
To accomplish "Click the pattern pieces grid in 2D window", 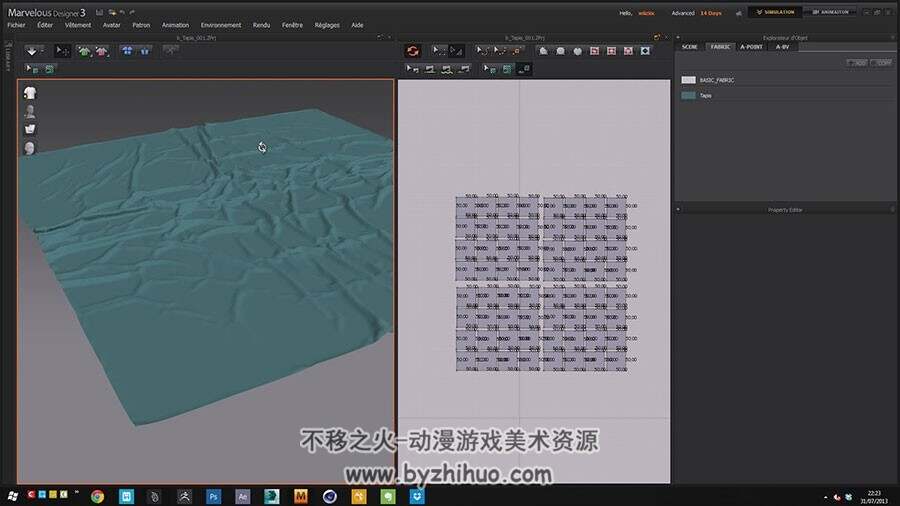I will (x=543, y=283).
